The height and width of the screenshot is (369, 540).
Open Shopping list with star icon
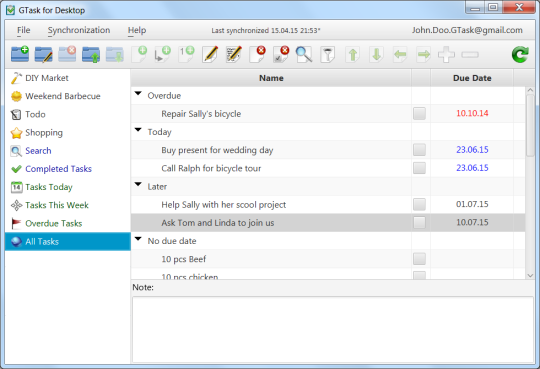[x=68, y=133]
